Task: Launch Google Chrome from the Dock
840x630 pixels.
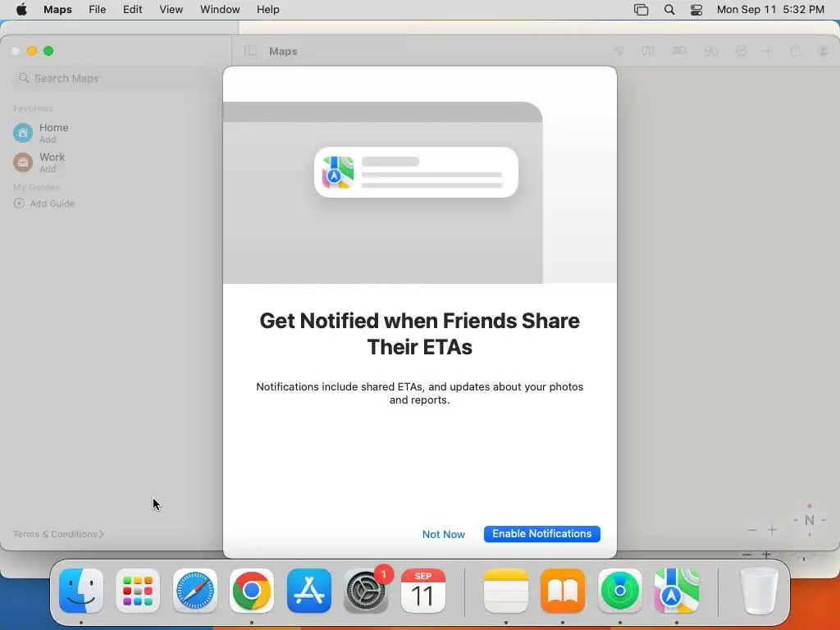Action: click(x=252, y=591)
